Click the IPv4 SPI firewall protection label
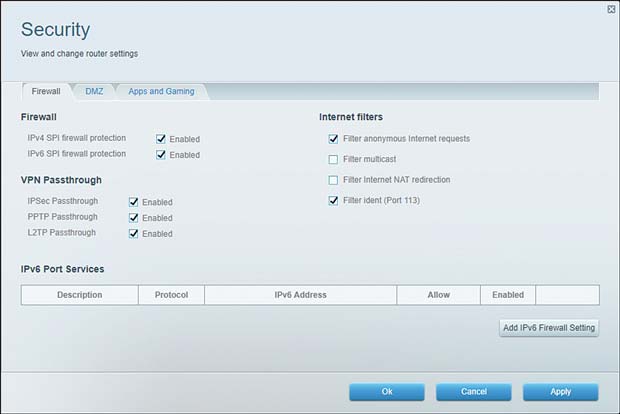The image size is (620, 414). tap(77, 138)
